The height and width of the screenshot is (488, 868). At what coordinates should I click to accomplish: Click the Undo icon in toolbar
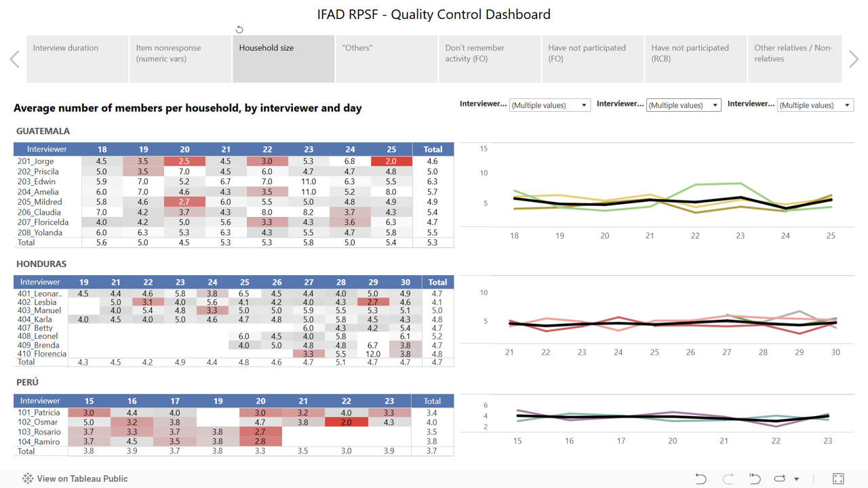click(701, 479)
